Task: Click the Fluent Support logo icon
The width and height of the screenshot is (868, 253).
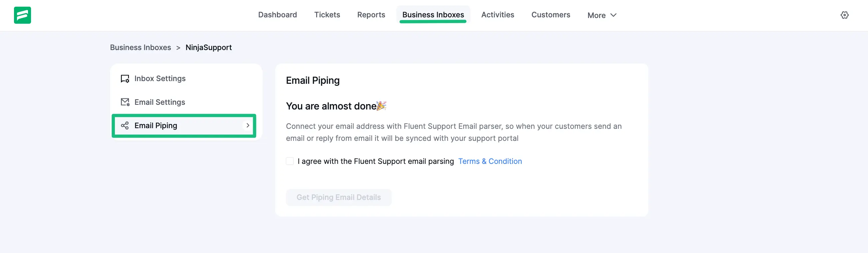Action: pyautogui.click(x=22, y=15)
